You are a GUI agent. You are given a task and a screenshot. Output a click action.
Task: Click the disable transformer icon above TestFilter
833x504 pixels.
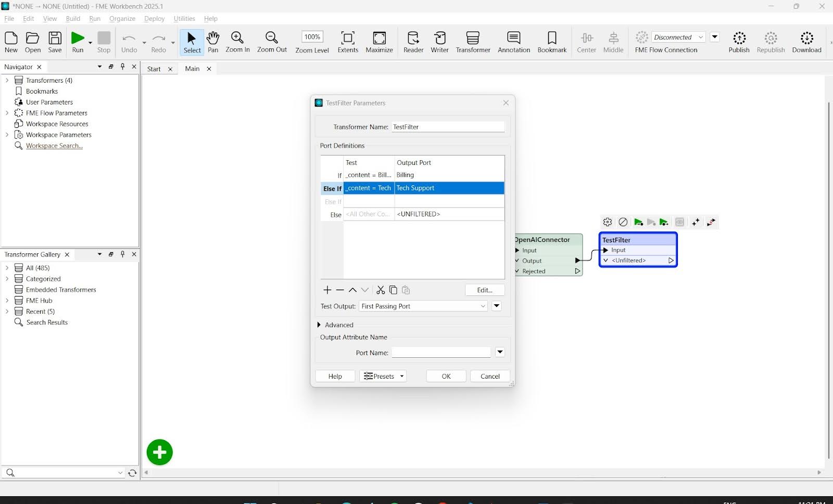click(623, 222)
